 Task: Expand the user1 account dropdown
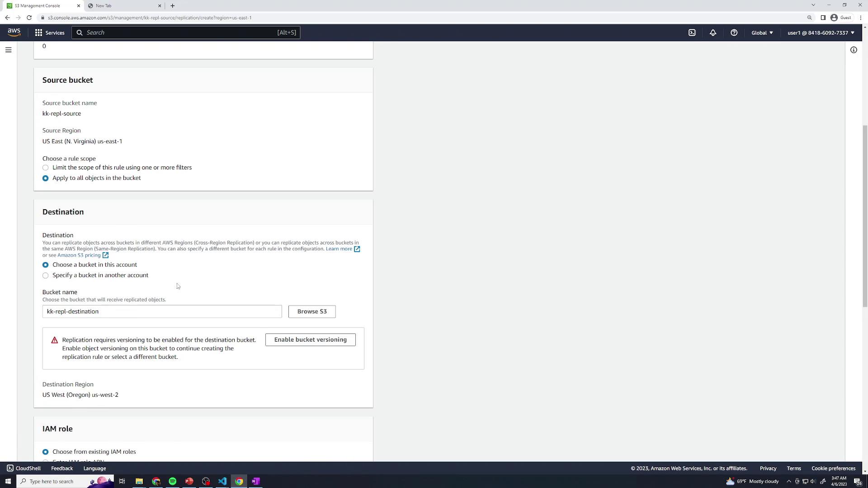821,33
